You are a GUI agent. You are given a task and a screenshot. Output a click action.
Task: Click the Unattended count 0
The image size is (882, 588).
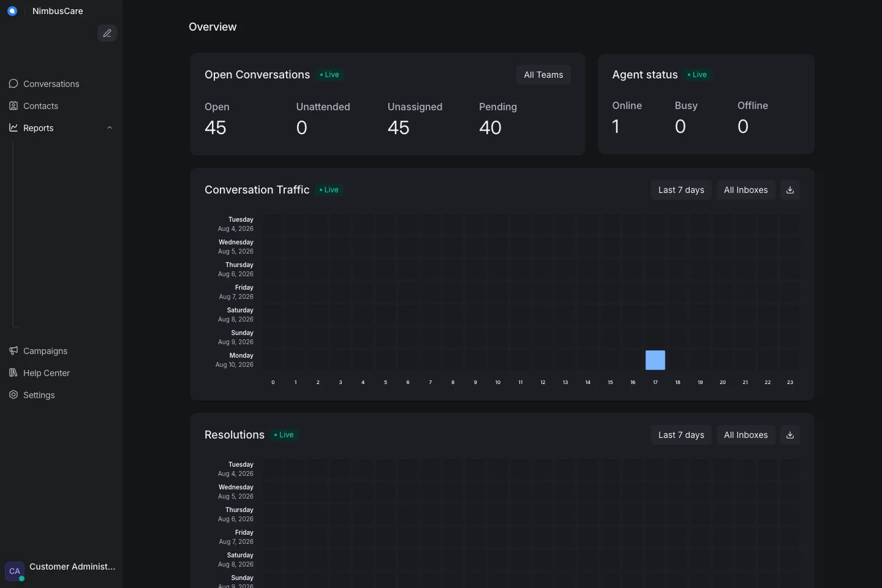[301, 127]
